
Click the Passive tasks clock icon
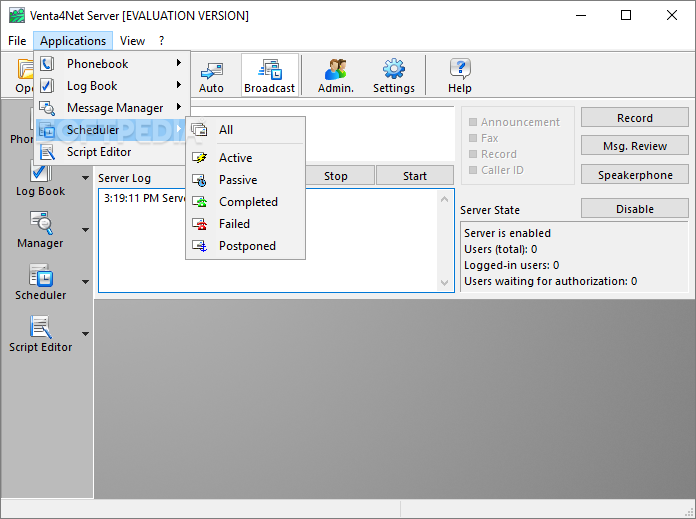pyautogui.click(x=199, y=180)
